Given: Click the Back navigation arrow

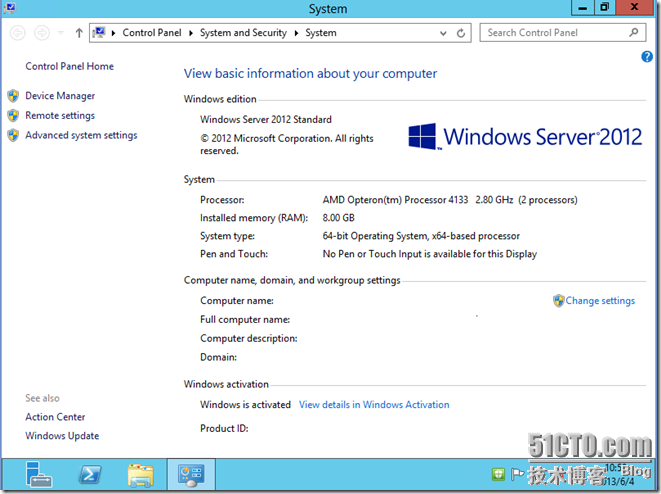Looking at the screenshot, I should 18,33.
